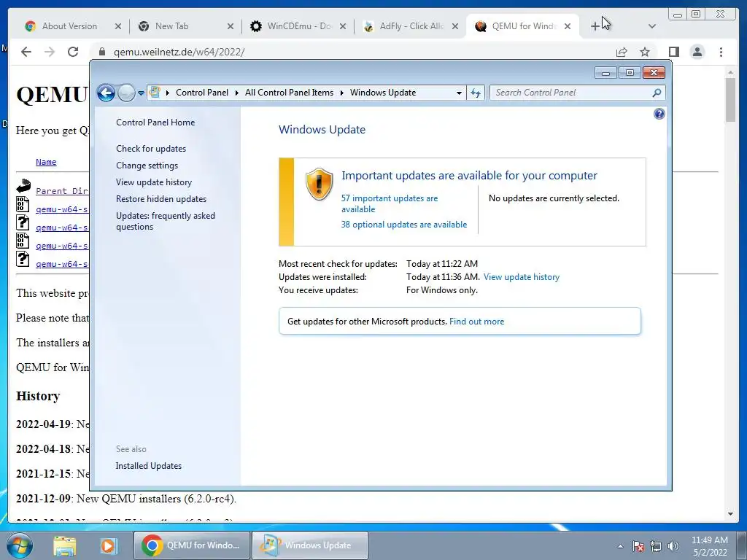This screenshot has width=747, height=560.
Task: Open Change settings
Action: pos(147,166)
